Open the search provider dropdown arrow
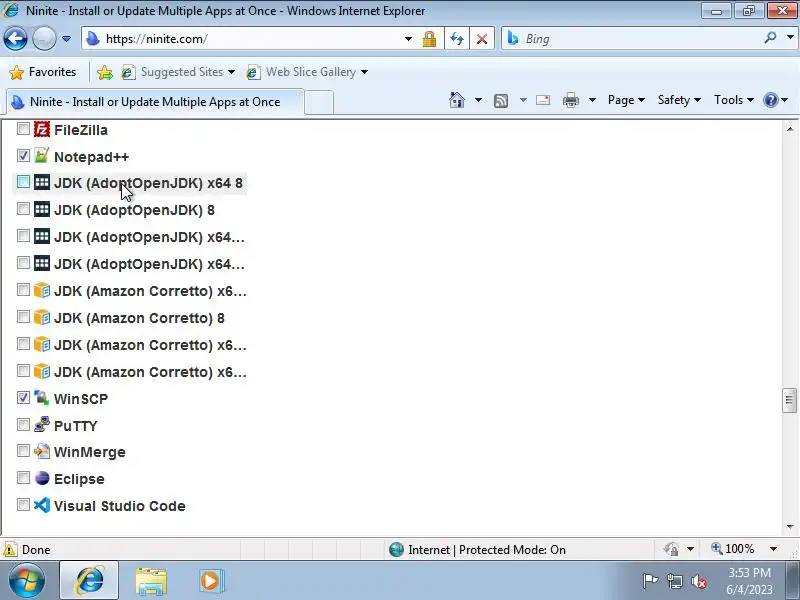 (x=790, y=38)
